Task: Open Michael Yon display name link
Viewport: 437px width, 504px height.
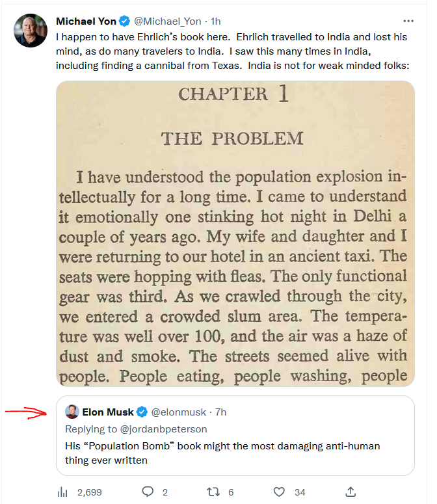Action: pos(86,21)
